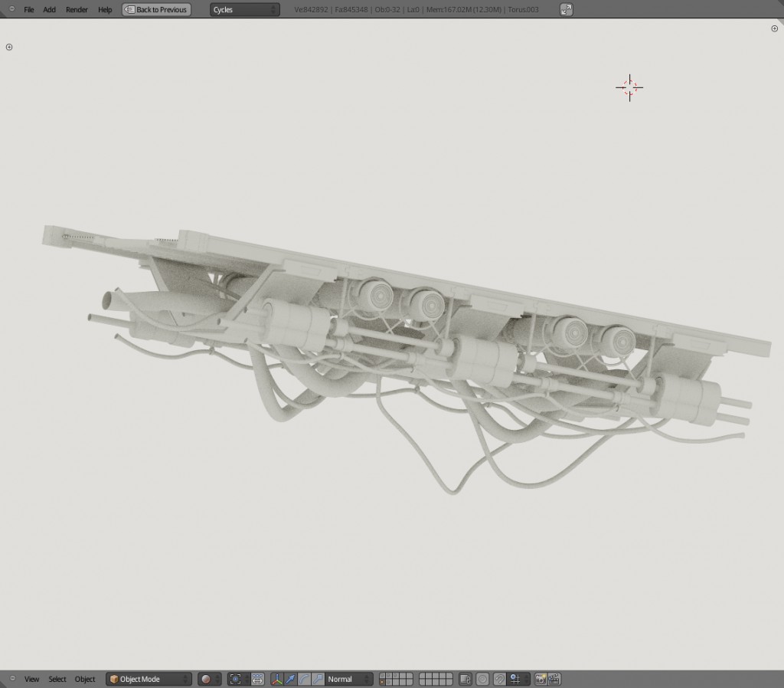The width and height of the screenshot is (784, 688).
Task: Open the editor type selector icon bottom-left
Action: click(12, 679)
